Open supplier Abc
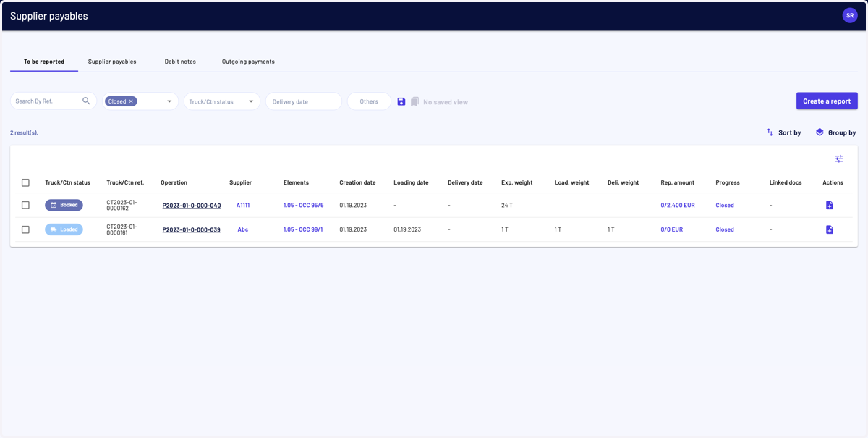Image resolution: width=868 pixels, height=438 pixels. tap(243, 229)
